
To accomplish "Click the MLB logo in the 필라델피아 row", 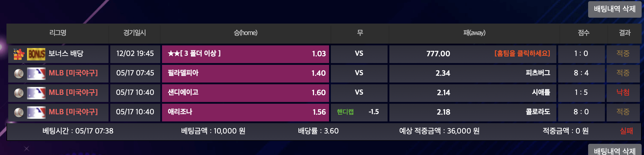I will coord(36,73).
